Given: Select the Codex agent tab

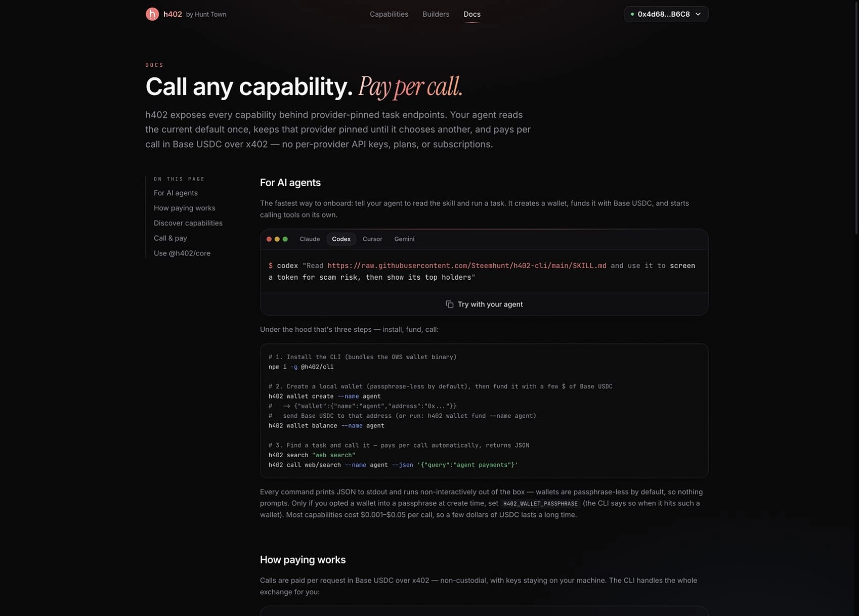Looking at the screenshot, I should tap(341, 239).
